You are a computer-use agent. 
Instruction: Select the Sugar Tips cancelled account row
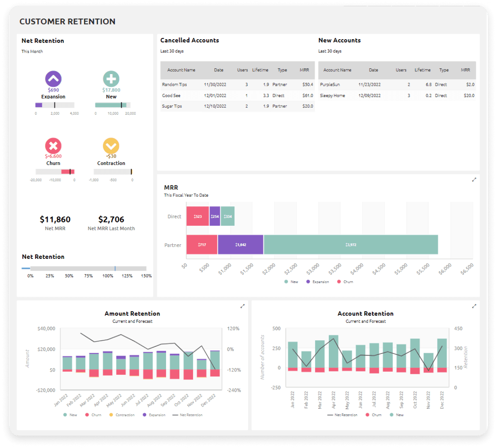point(237,106)
